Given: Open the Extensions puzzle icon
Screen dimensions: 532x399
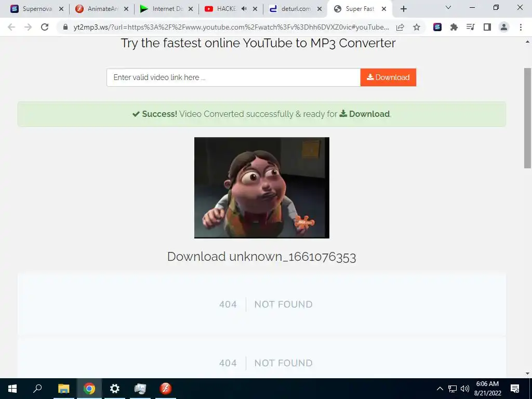Looking at the screenshot, I should point(454,27).
